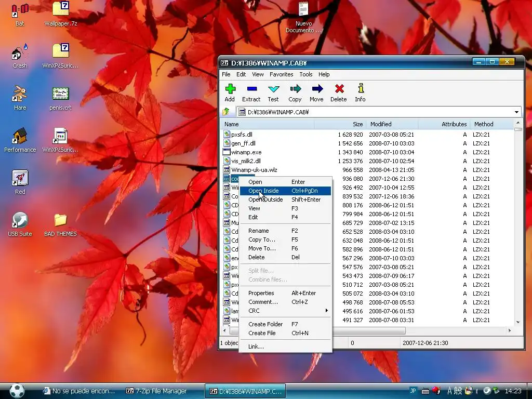Open the Bat desktop shortcut
The image size is (532, 399).
(x=20, y=15)
